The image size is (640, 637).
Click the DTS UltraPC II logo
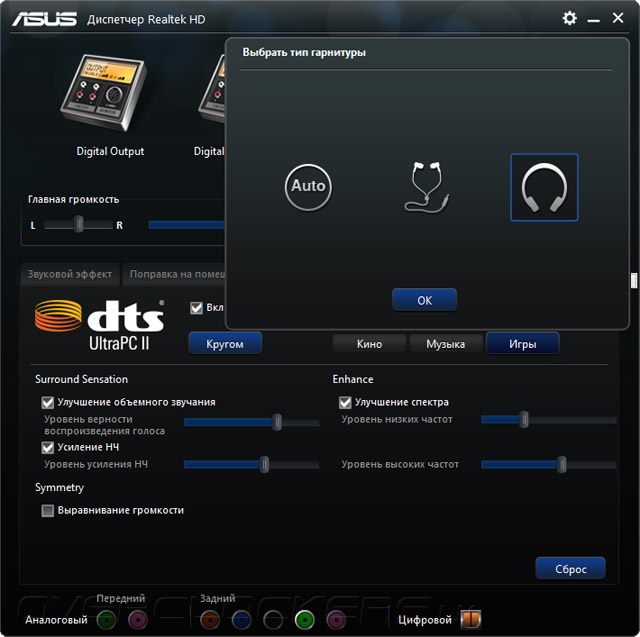coord(100,325)
